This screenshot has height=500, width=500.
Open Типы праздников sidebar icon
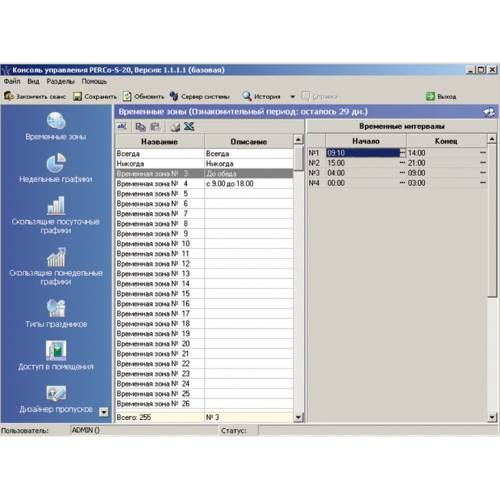click(x=56, y=313)
